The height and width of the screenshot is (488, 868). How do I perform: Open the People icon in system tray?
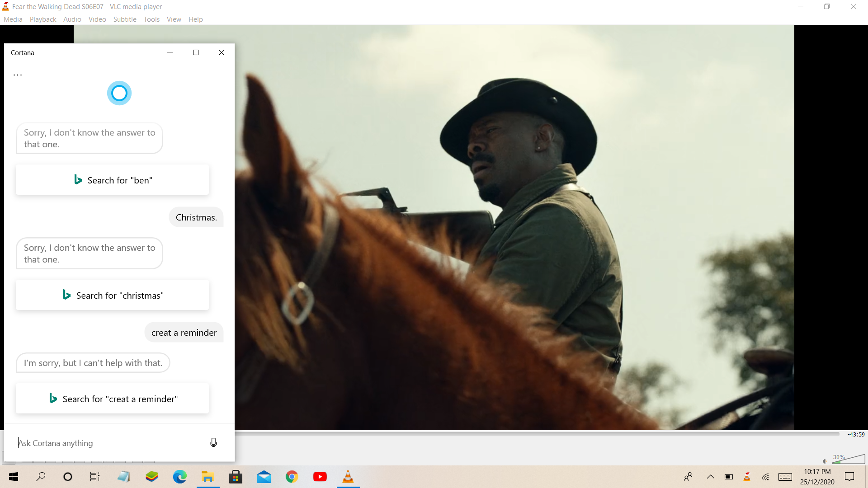pyautogui.click(x=688, y=477)
